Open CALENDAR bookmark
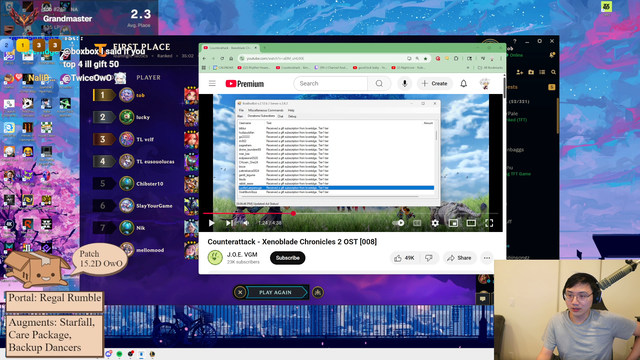The width and height of the screenshot is (640, 360). pyautogui.click(x=223, y=67)
